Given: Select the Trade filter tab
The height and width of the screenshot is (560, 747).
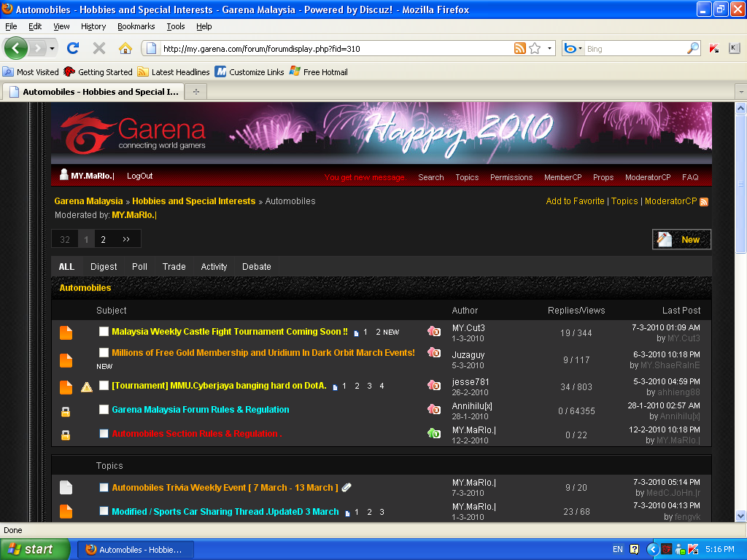Looking at the screenshot, I should click(174, 267).
